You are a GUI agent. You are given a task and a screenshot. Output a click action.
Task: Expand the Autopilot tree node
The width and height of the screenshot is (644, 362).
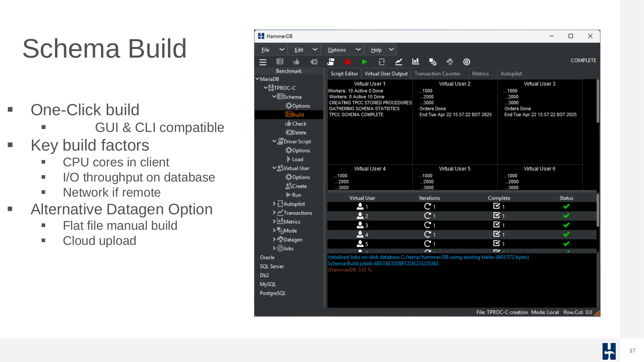pos(274,204)
